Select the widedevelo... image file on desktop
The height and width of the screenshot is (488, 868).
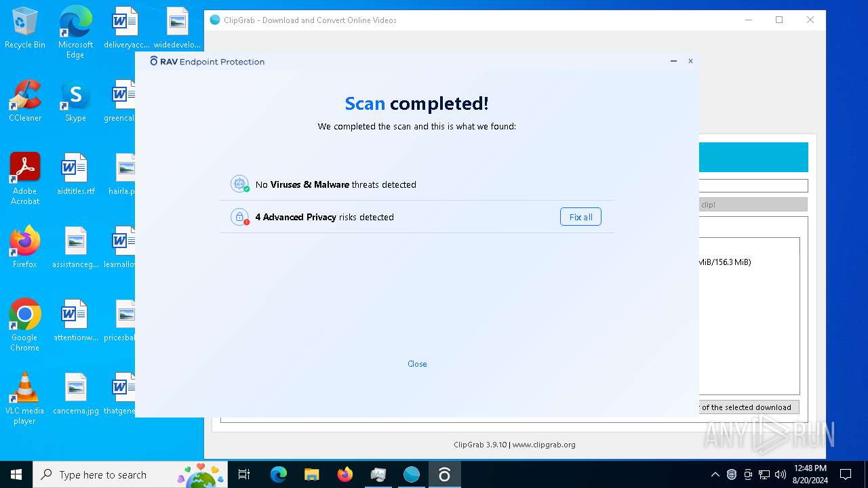pyautogui.click(x=177, y=28)
